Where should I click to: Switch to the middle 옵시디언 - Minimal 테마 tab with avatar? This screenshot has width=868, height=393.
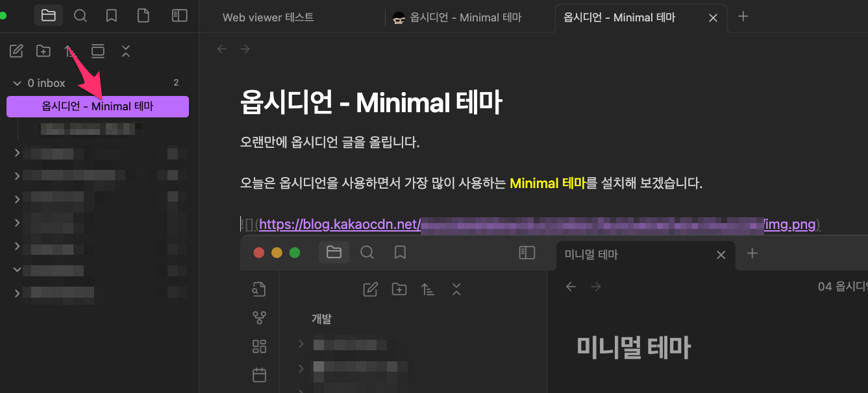[457, 18]
